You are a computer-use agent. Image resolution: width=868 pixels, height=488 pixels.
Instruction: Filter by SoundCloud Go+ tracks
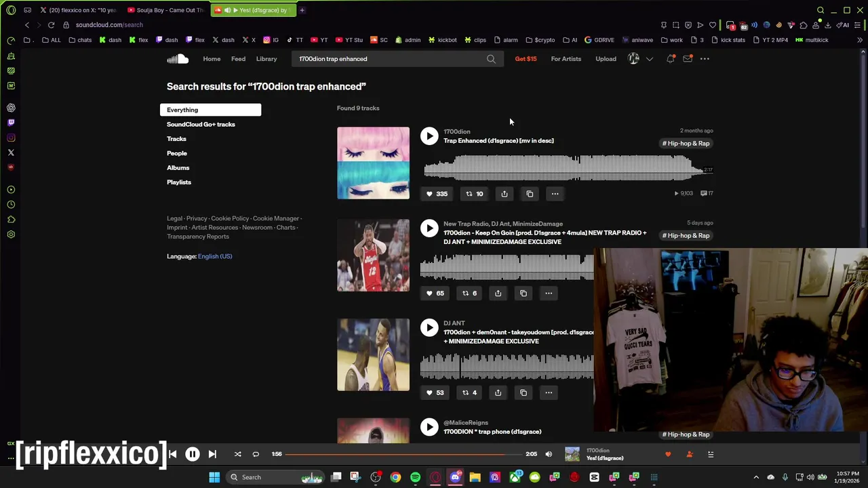tap(201, 124)
